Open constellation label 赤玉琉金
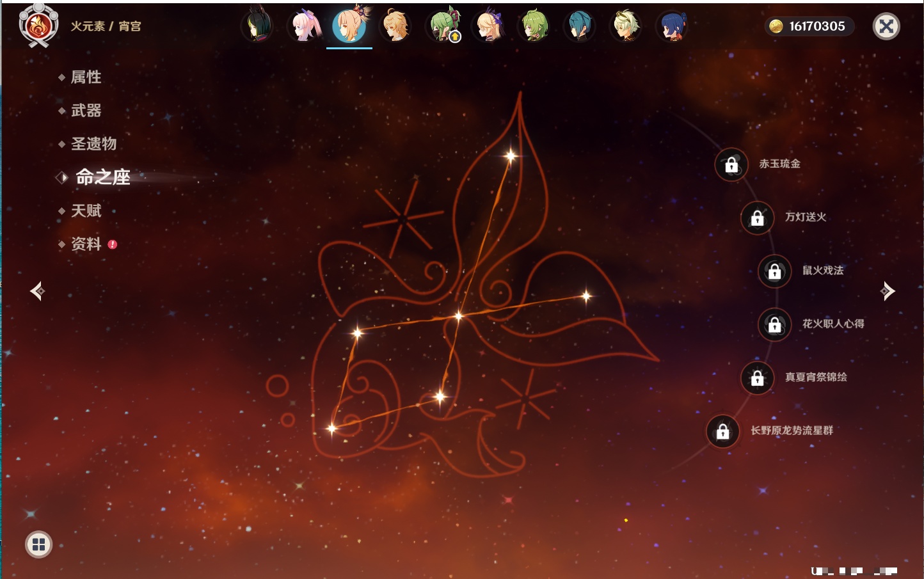 (x=779, y=164)
